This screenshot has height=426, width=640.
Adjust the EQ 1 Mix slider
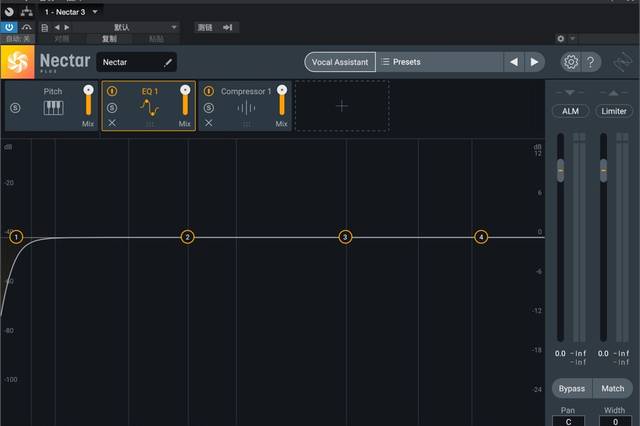(x=185, y=101)
